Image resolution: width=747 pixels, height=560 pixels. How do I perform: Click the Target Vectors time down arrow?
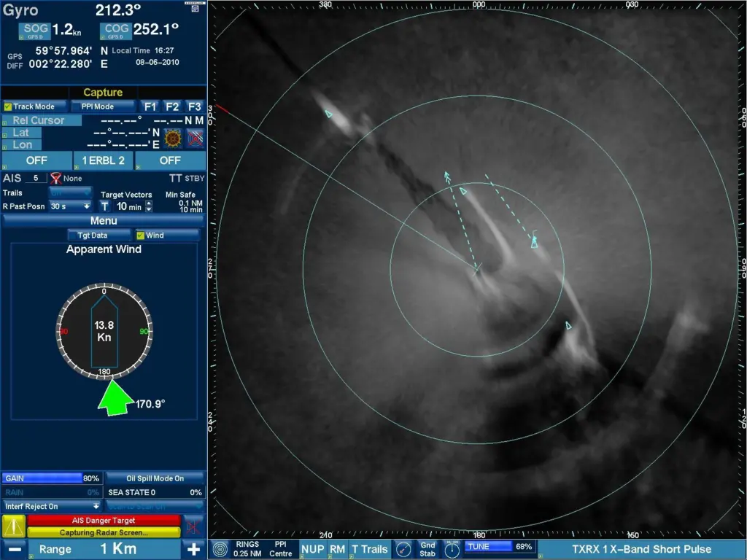pos(149,209)
